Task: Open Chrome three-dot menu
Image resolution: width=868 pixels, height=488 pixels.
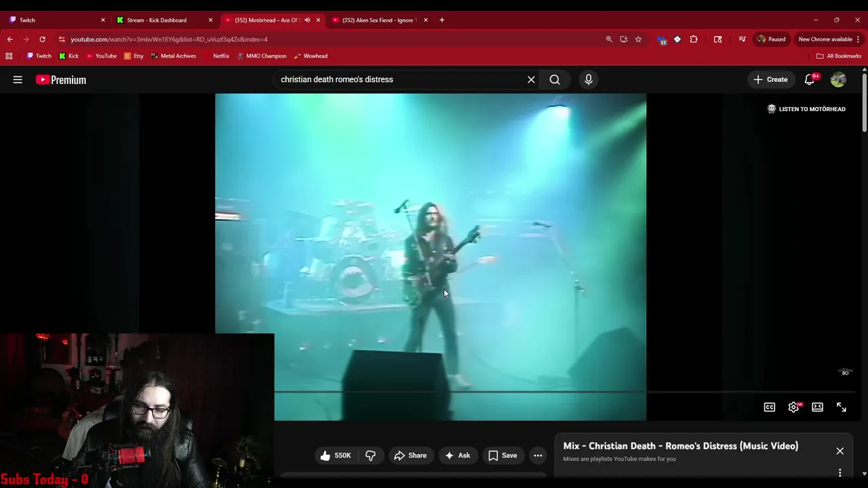Action: pos(858,39)
